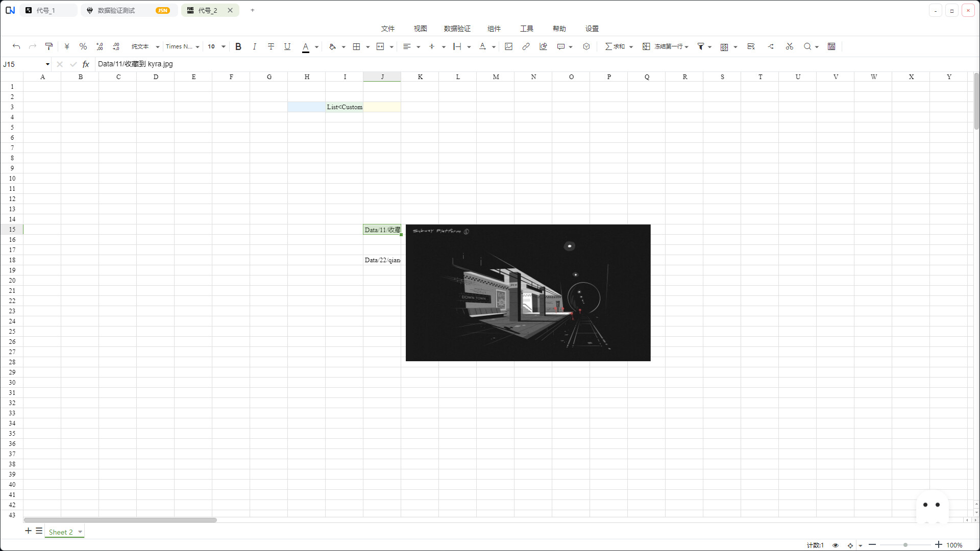The width and height of the screenshot is (980, 551).
Task: Open the 数据验证 menu
Action: [457, 29]
